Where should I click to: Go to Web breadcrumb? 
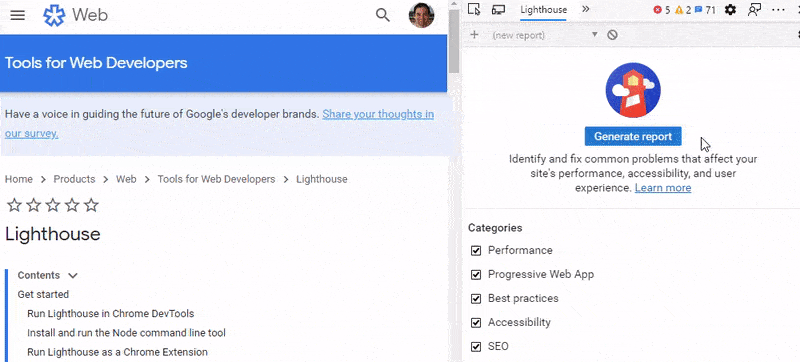click(x=126, y=179)
